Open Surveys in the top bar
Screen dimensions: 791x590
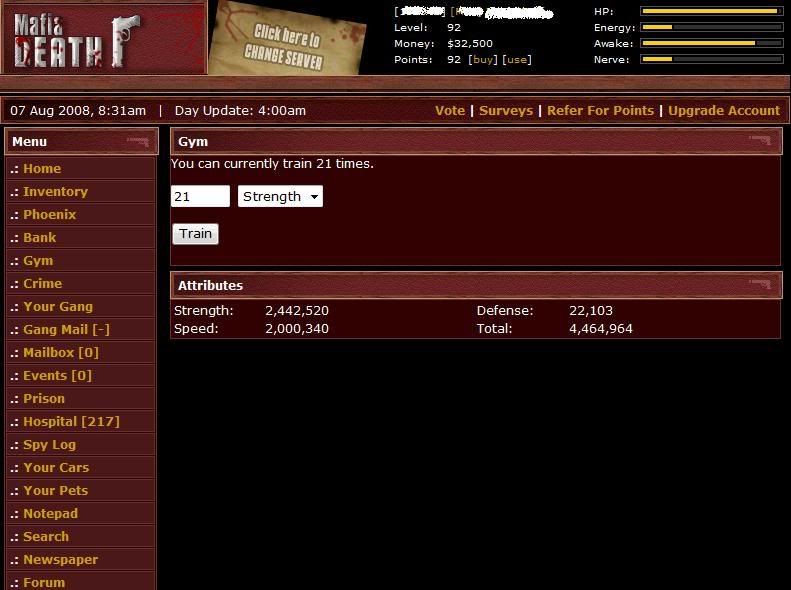[505, 111]
